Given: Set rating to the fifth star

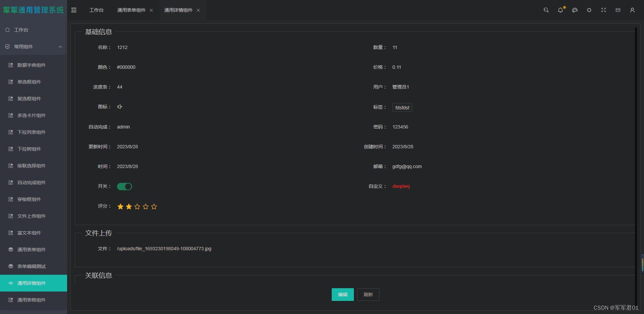Looking at the screenshot, I should click(x=154, y=207).
